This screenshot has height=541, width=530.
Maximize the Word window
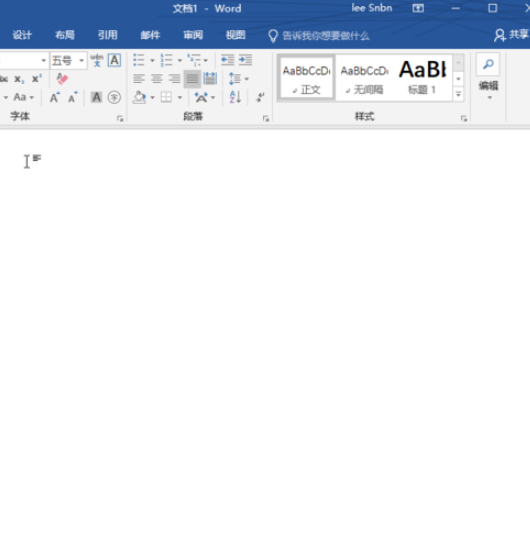pyautogui.click(x=492, y=8)
